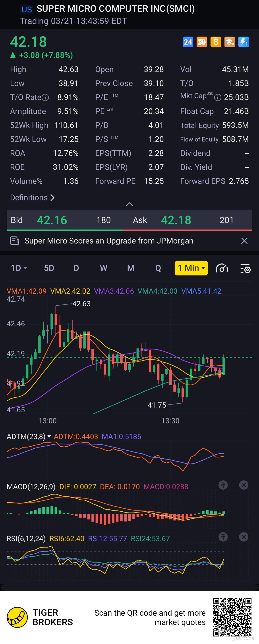Tap the Ask price 42.18
This screenshot has width=259, height=644.
176,220
